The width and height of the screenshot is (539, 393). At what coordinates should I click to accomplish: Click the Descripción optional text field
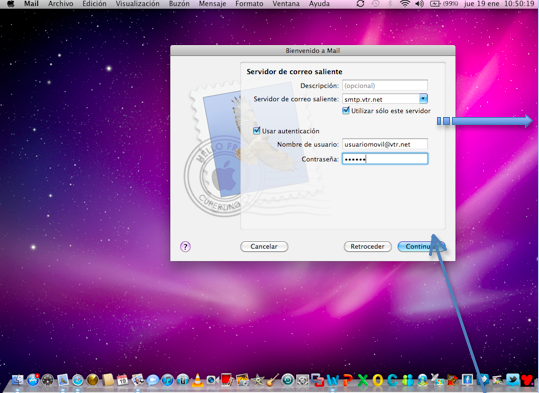385,86
